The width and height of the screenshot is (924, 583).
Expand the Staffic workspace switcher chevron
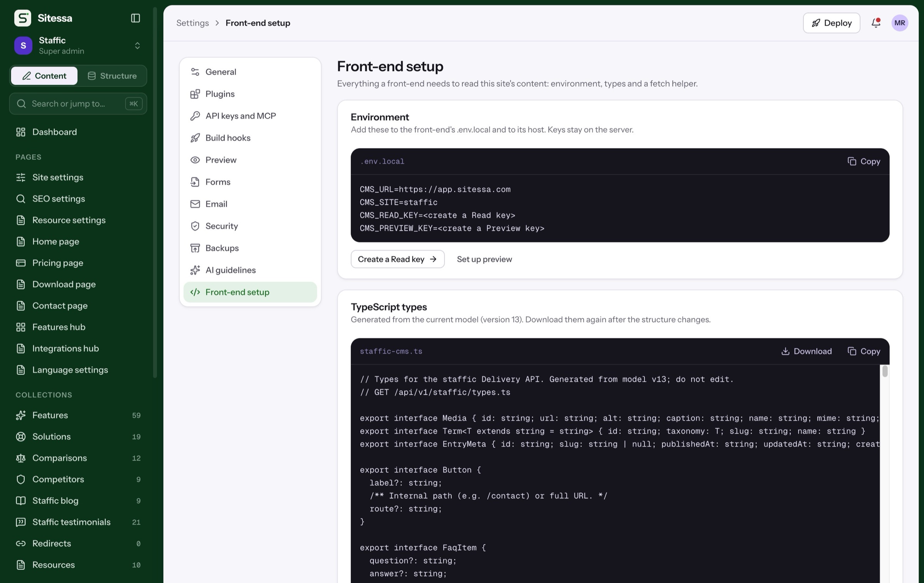137,46
